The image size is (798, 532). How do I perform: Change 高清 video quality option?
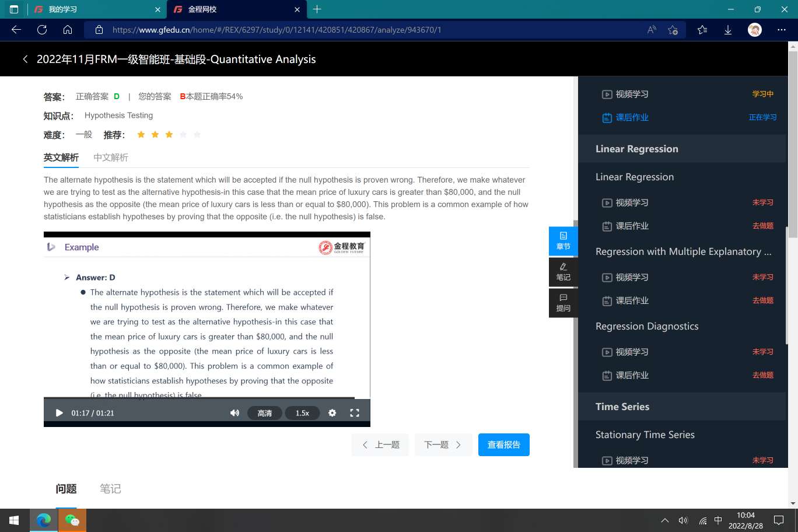[265, 413]
